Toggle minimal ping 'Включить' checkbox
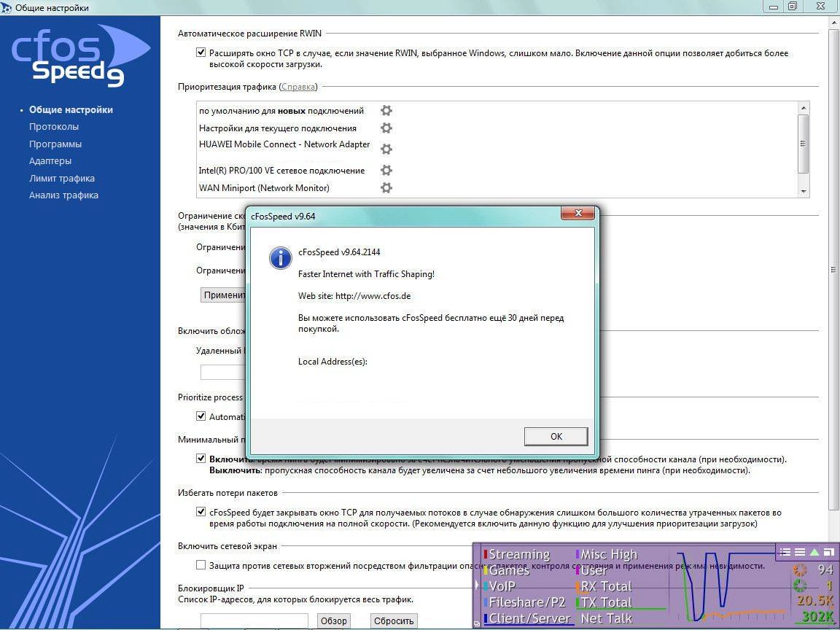The image size is (840, 630). tap(201, 458)
